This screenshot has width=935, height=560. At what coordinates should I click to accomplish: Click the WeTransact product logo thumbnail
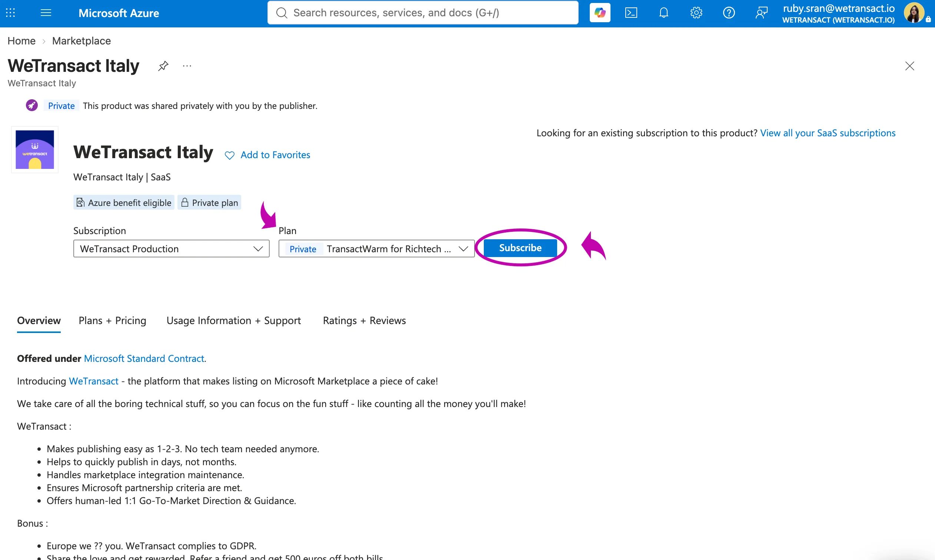[x=35, y=149]
